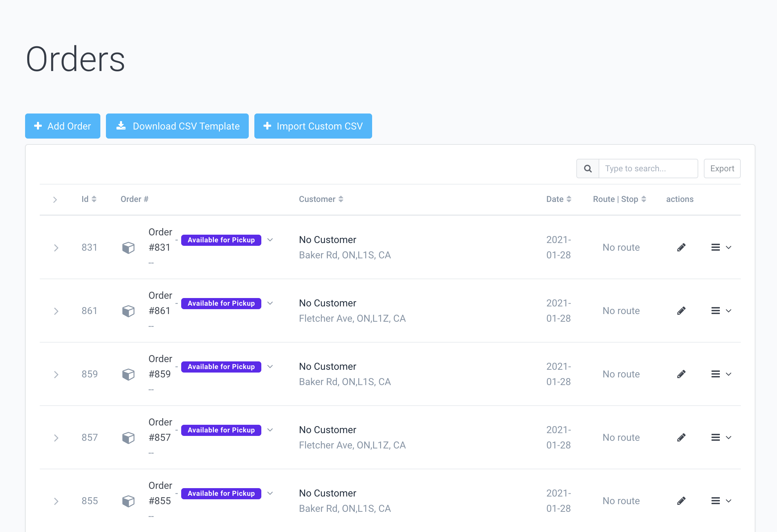Sort table by Id column
This screenshot has width=777, height=532.
89,199
